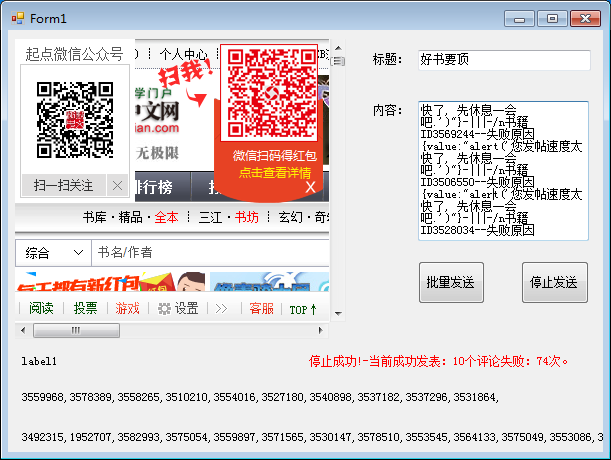Click the 批量发送 batch send button

tap(451, 282)
